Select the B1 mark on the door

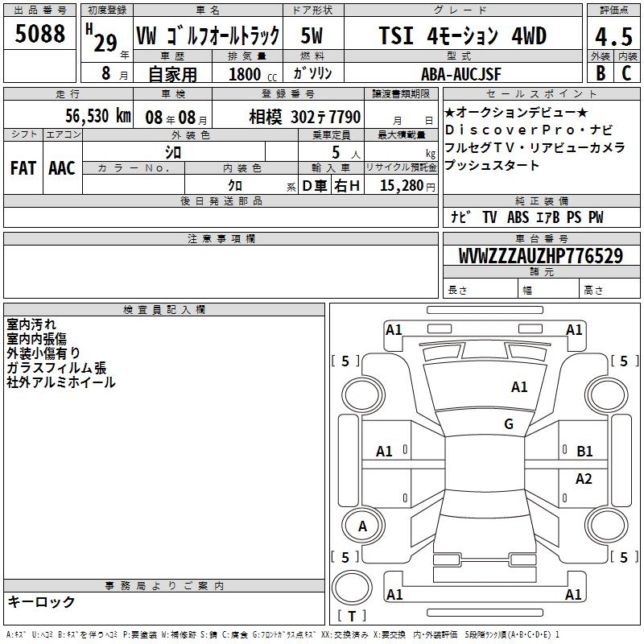pos(584,452)
